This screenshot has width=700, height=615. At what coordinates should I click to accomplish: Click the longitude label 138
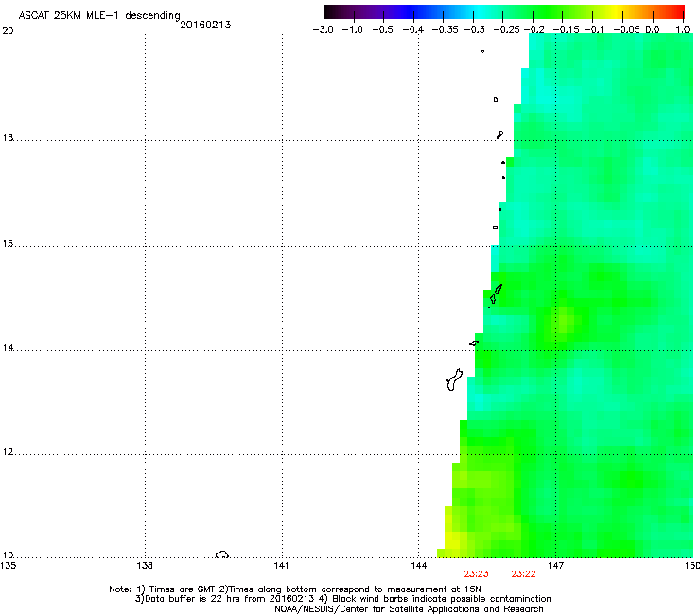[x=145, y=566]
